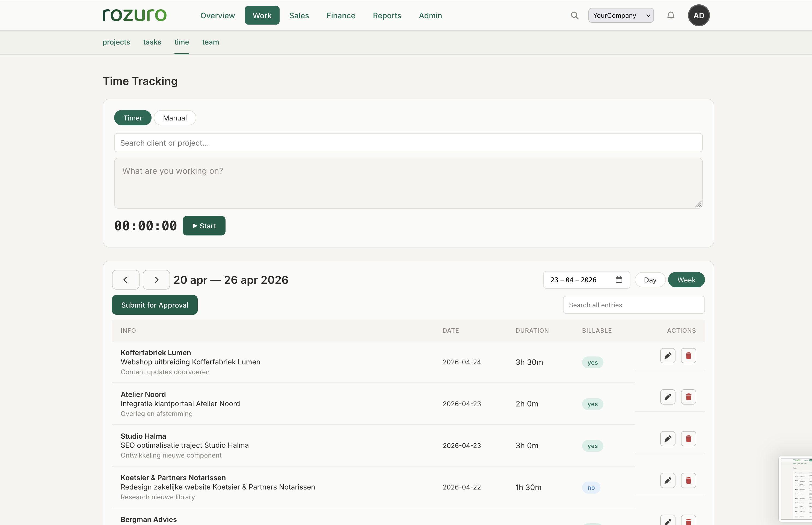Viewport: 812px width, 525px height.
Task: Click the 00:00:00 timer display
Action: click(x=146, y=226)
